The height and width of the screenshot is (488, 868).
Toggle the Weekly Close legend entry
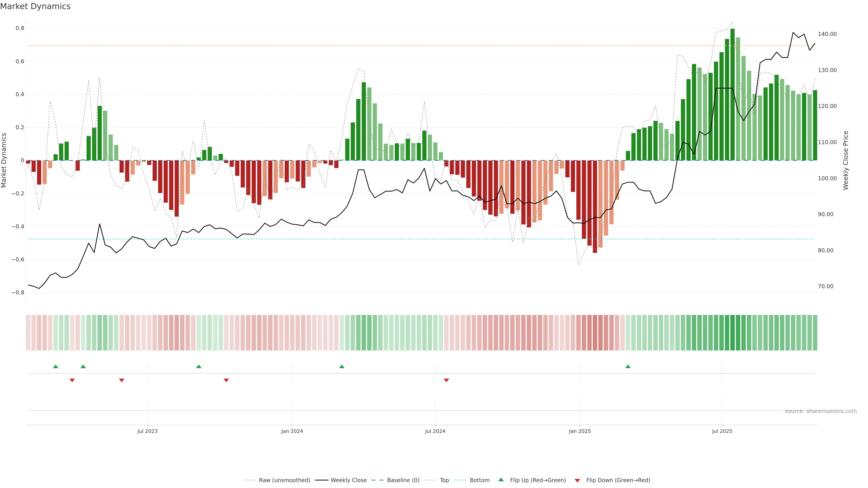pyautogui.click(x=348, y=480)
